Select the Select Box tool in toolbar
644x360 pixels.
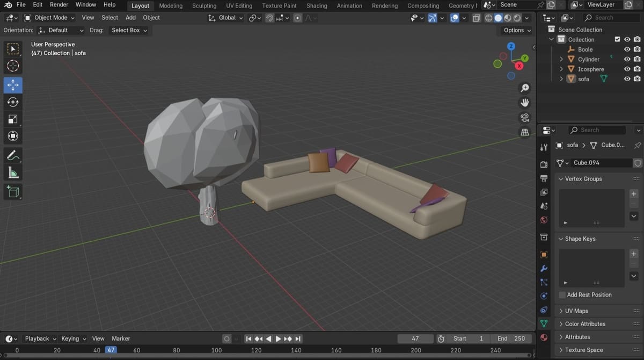pyautogui.click(x=13, y=49)
